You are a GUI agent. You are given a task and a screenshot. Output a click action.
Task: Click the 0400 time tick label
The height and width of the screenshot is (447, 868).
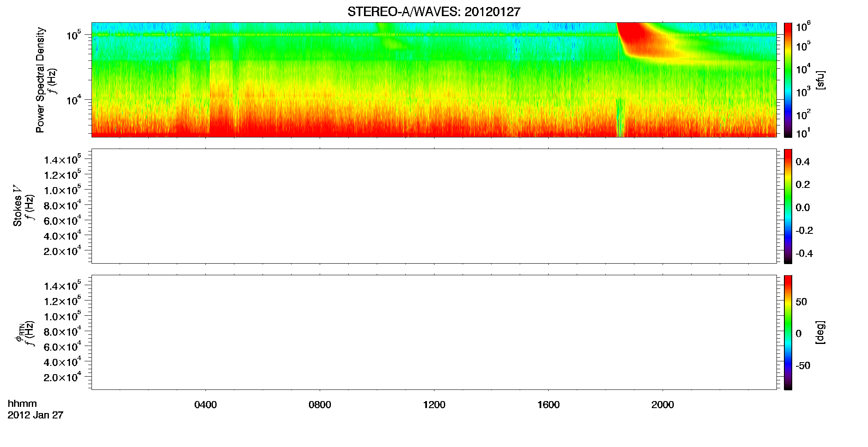[x=205, y=405]
